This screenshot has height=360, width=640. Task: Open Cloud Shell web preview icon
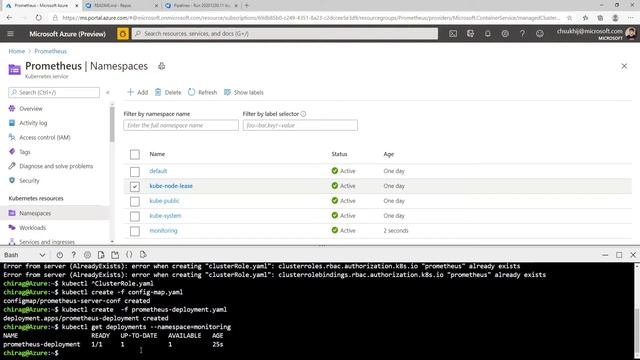click(143, 255)
